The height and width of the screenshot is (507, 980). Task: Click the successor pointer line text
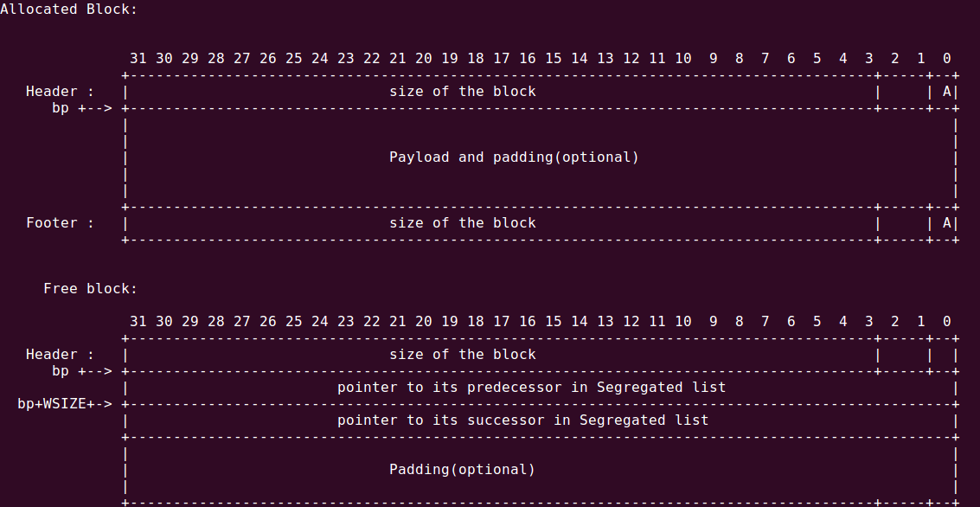pos(523,420)
